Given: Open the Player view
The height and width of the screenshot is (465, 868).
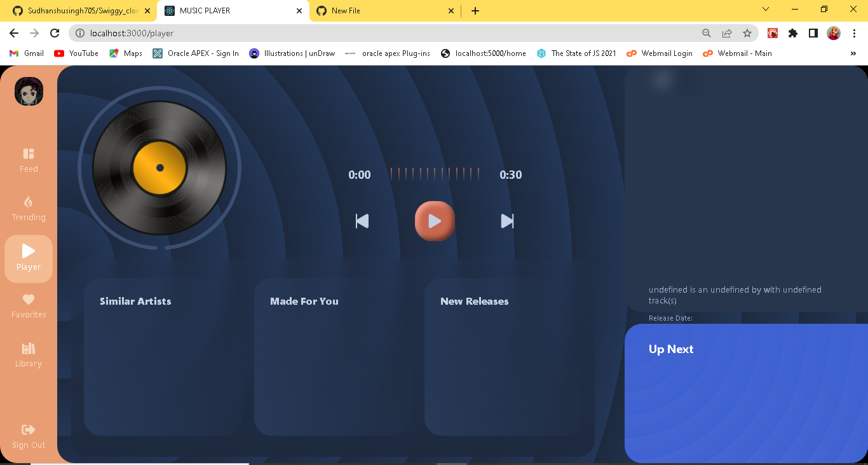Looking at the screenshot, I should tap(28, 258).
